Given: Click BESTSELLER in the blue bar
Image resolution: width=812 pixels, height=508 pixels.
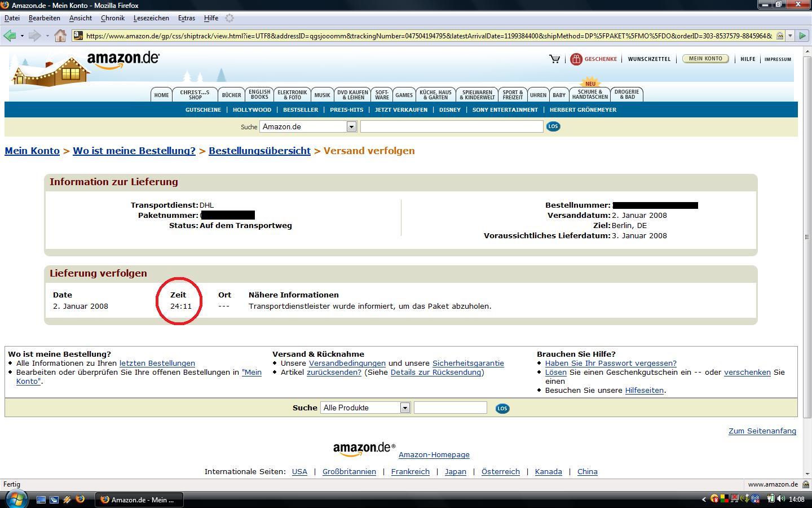Looking at the screenshot, I should coord(301,110).
